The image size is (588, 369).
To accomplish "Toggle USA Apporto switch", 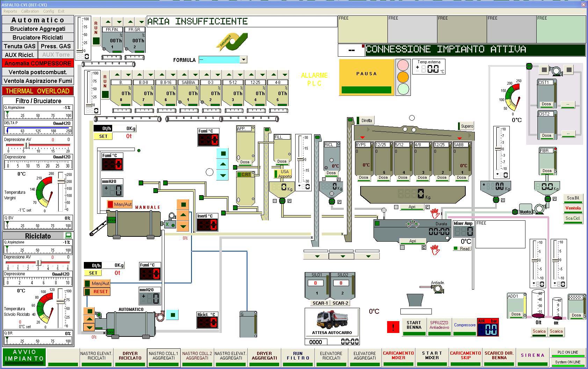I will [283, 174].
